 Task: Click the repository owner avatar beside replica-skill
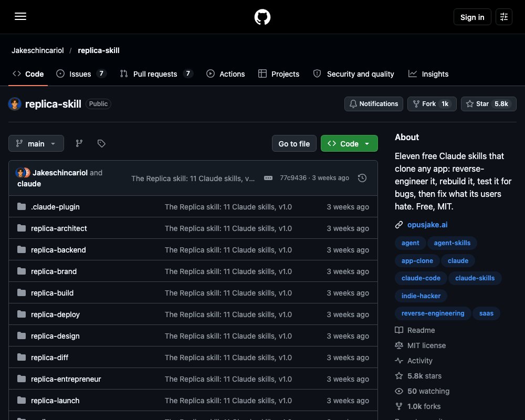pos(15,104)
